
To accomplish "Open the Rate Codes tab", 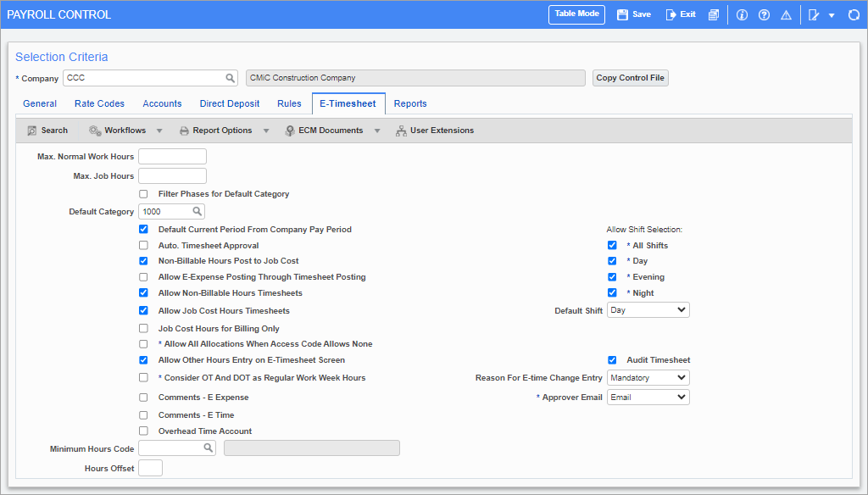I will click(99, 103).
